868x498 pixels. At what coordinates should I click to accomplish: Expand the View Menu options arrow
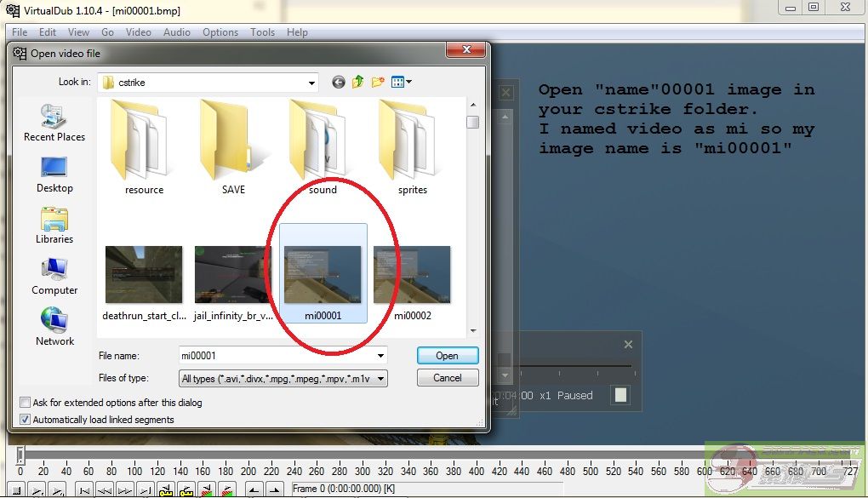(409, 82)
